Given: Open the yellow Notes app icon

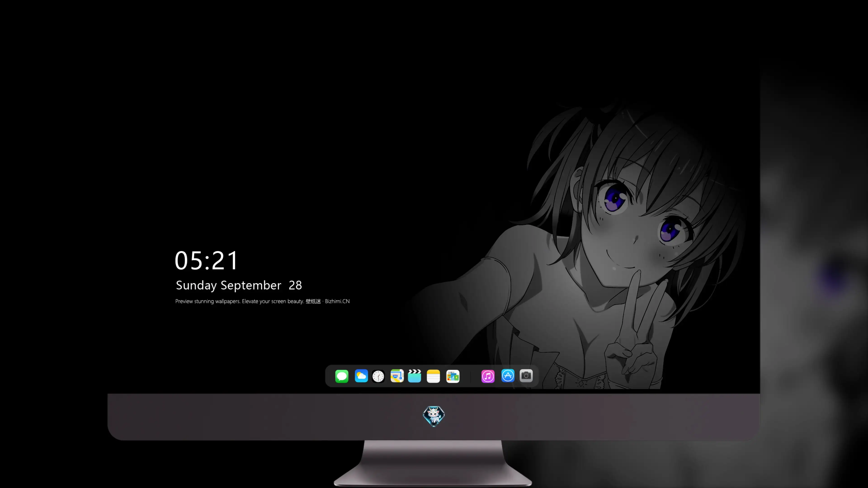Looking at the screenshot, I should click(x=433, y=376).
